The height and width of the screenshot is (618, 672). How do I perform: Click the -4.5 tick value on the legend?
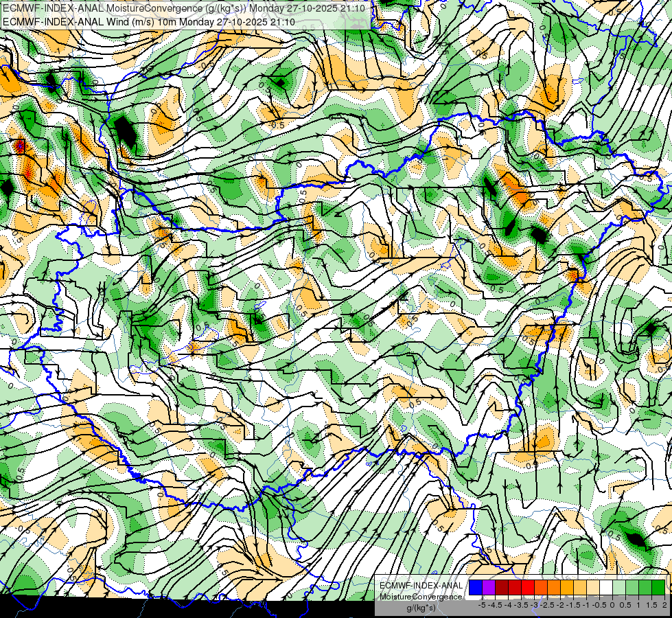pyautogui.click(x=495, y=605)
